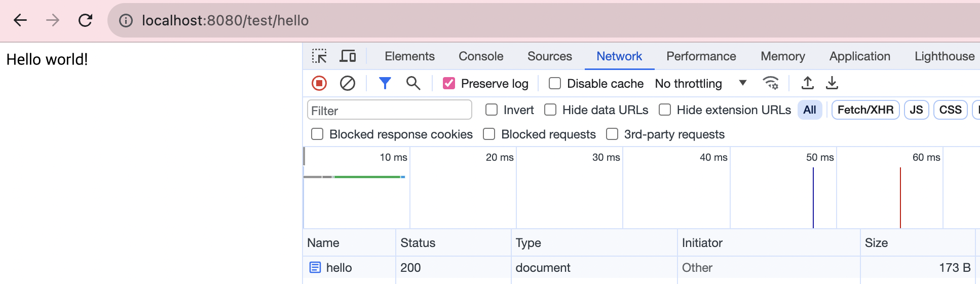
Task: Click the green request bar in timeline overview
Action: click(x=367, y=176)
